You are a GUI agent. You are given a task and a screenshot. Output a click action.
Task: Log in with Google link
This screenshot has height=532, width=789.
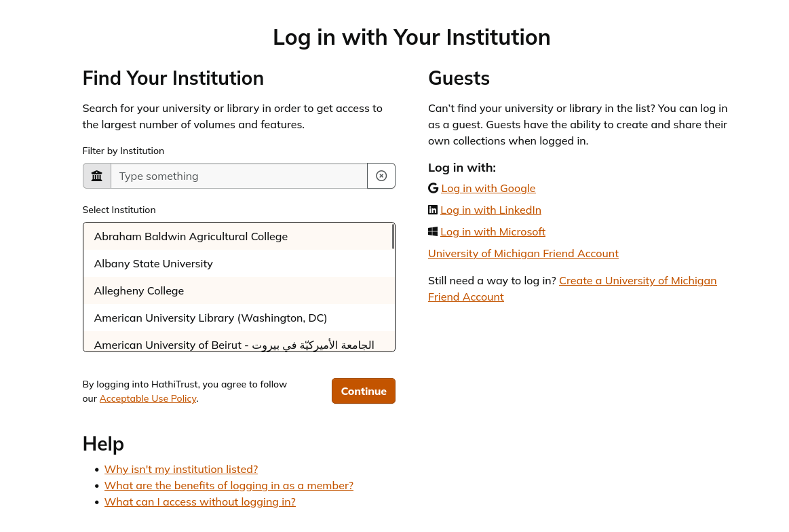(488, 188)
